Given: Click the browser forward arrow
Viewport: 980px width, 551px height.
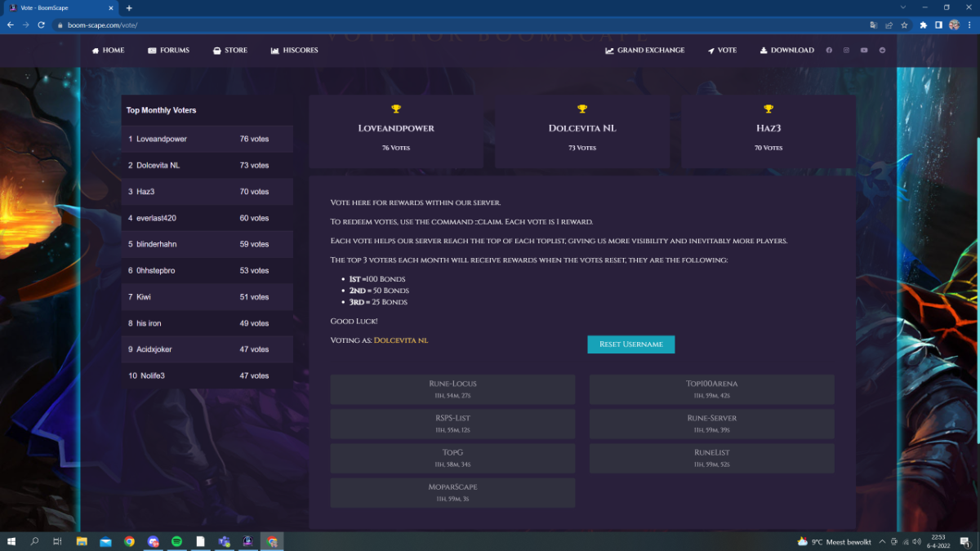Looking at the screenshot, I should click(26, 24).
